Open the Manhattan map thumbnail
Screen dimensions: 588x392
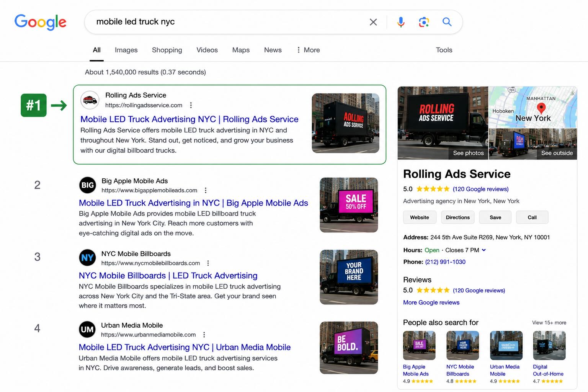pyautogui.click(x=533, y=107)
